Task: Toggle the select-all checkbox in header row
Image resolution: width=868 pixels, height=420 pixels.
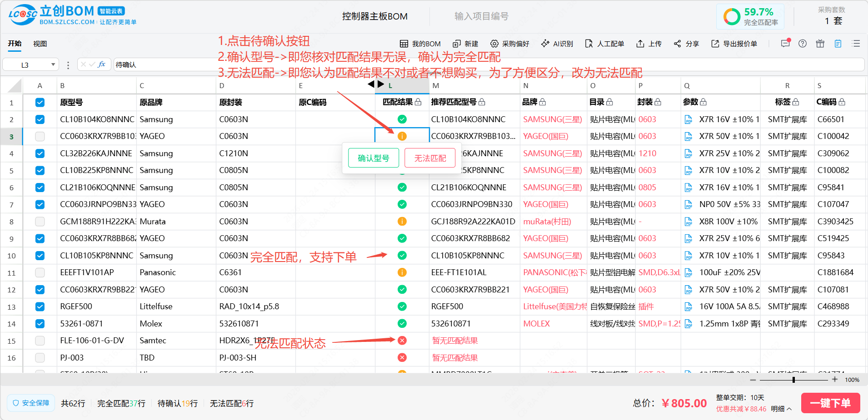Action: (x=40, y=102)
